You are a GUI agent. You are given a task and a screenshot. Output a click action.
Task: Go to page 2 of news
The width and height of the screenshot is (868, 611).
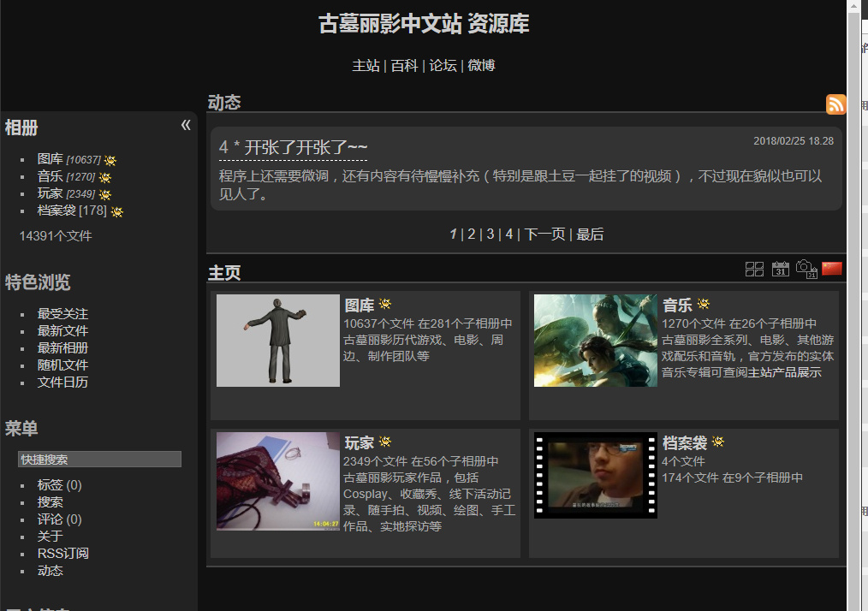click(x=471, y=234)
